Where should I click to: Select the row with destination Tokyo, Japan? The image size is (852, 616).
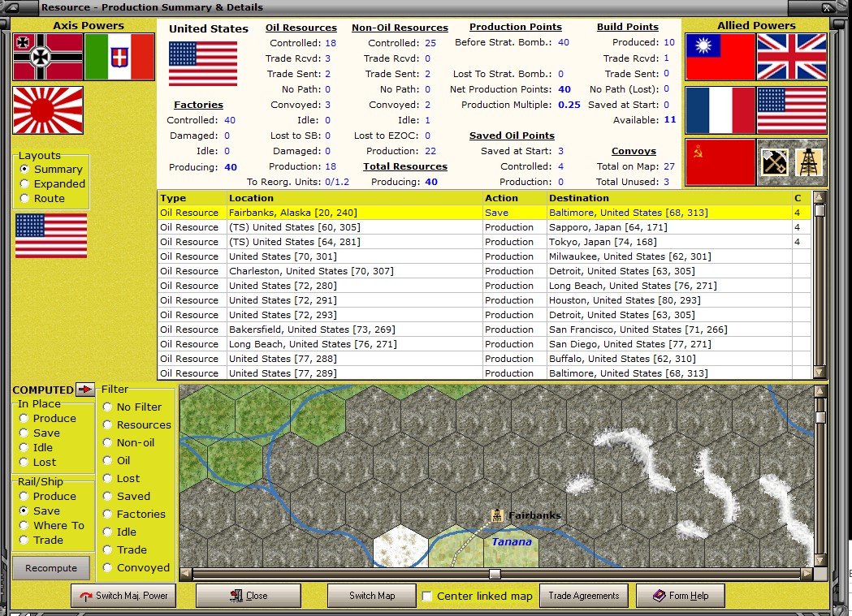(484, 242)
